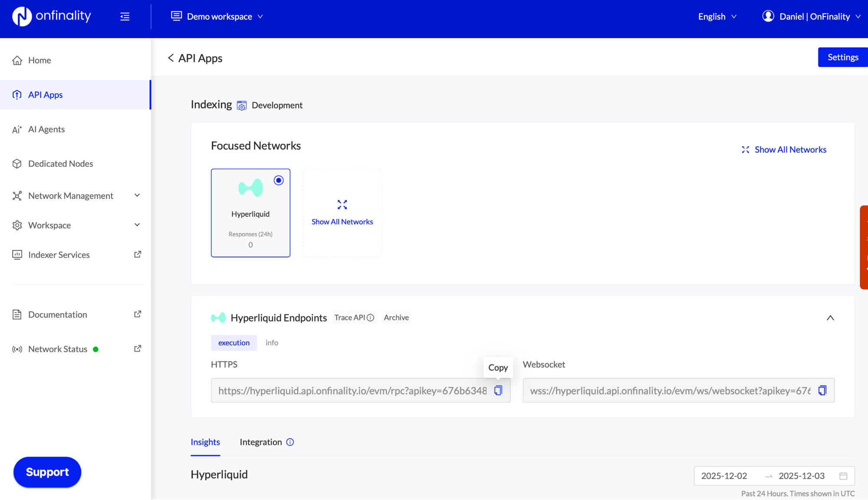Open the date range calendar picker
This screenshot has width=868, height=500.
tap(844, 476)
